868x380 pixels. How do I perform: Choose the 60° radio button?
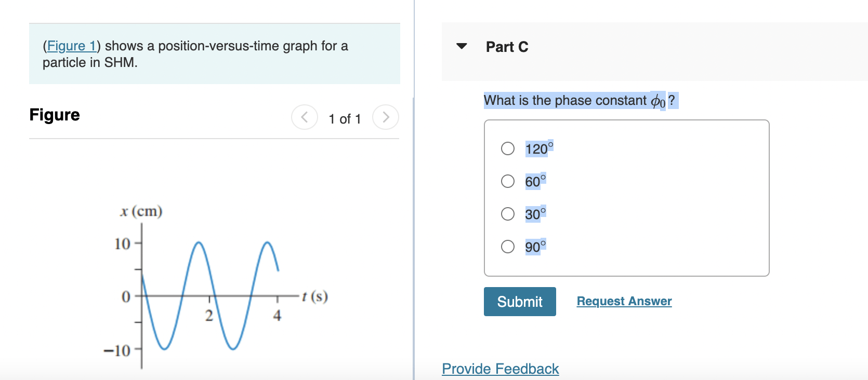click(508, 181)
